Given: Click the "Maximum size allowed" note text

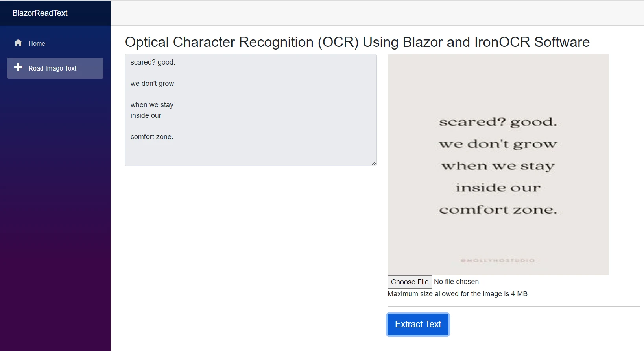Looking at the screenshot, I should point(457,294).
